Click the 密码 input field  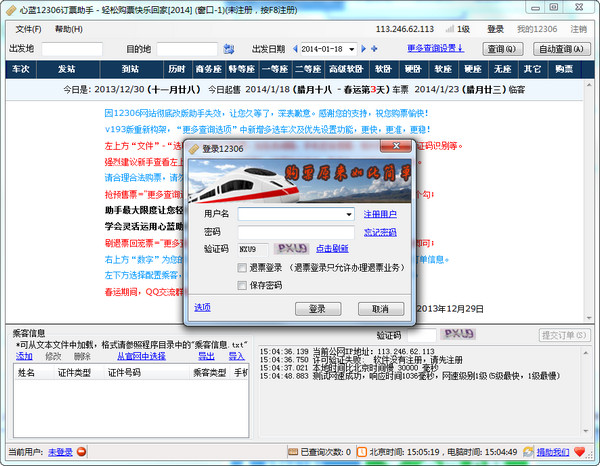pyautogui.click(x=296, y=232)
